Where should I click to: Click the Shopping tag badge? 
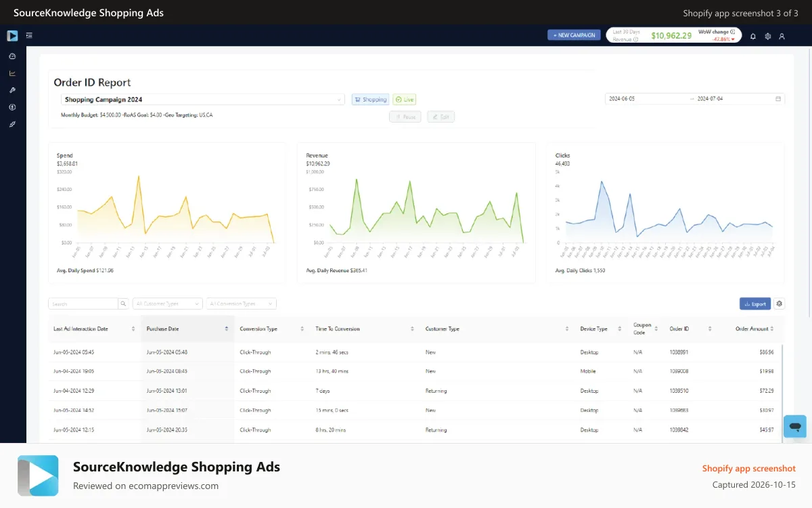370,100
